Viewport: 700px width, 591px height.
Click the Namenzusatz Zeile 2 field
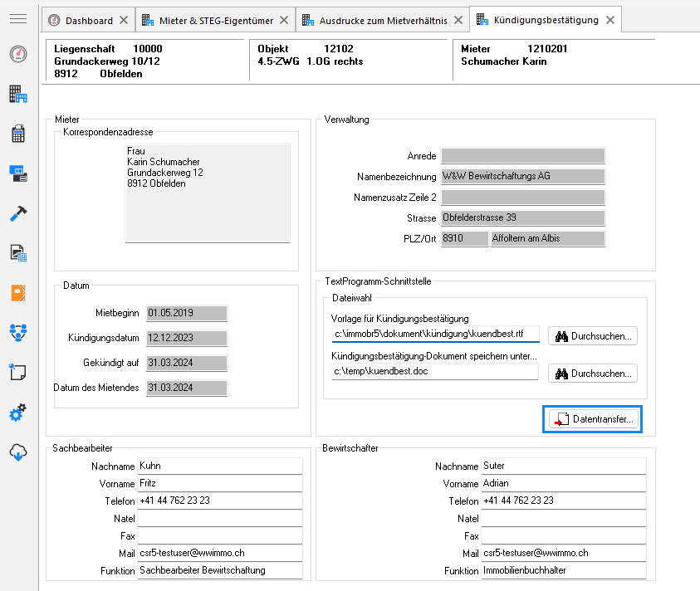[523, 198]
